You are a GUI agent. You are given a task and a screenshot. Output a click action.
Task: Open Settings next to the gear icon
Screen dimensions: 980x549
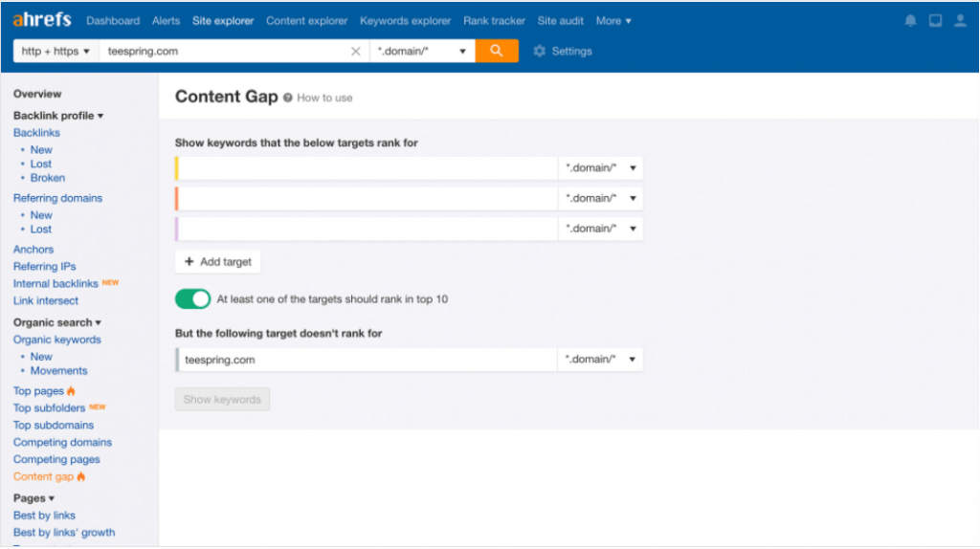(x=571, y=52)
